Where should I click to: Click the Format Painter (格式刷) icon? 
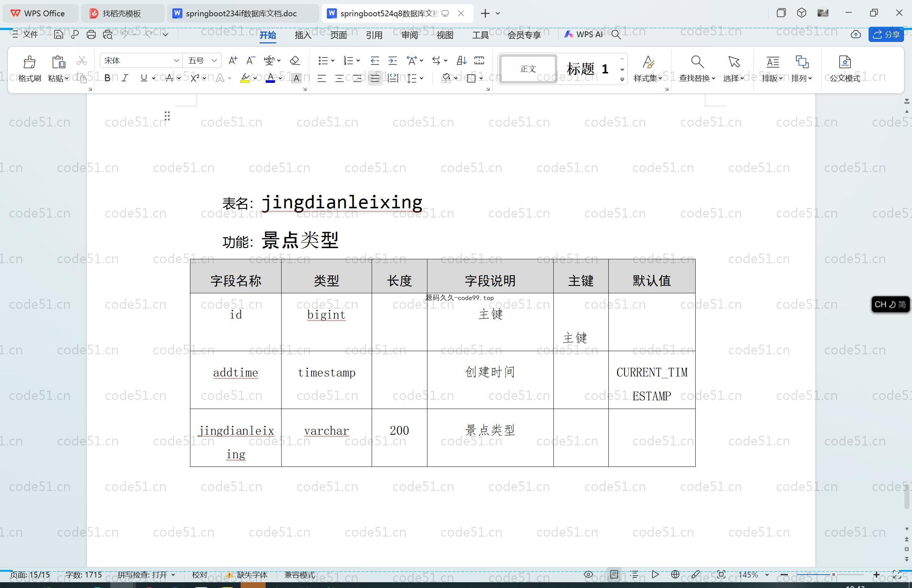(29, 62)
